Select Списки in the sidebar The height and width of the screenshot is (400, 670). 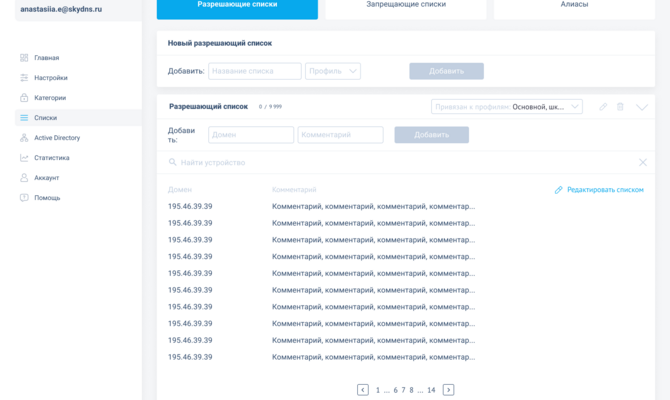point(78,118)
